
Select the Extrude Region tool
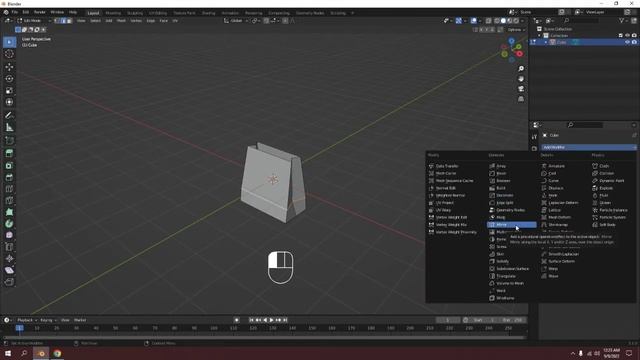click(x=9, y=153)
